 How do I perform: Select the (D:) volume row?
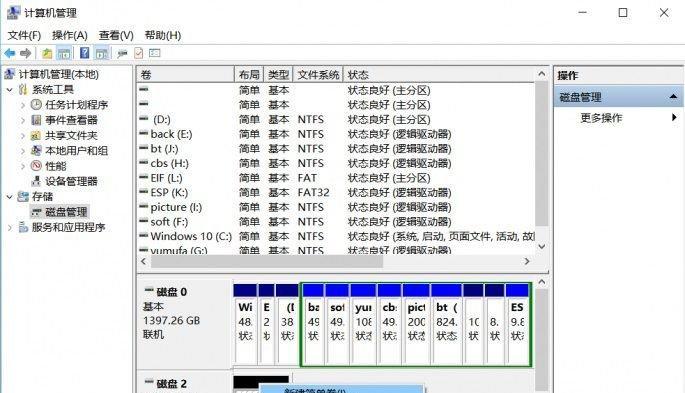pos(336,119)
